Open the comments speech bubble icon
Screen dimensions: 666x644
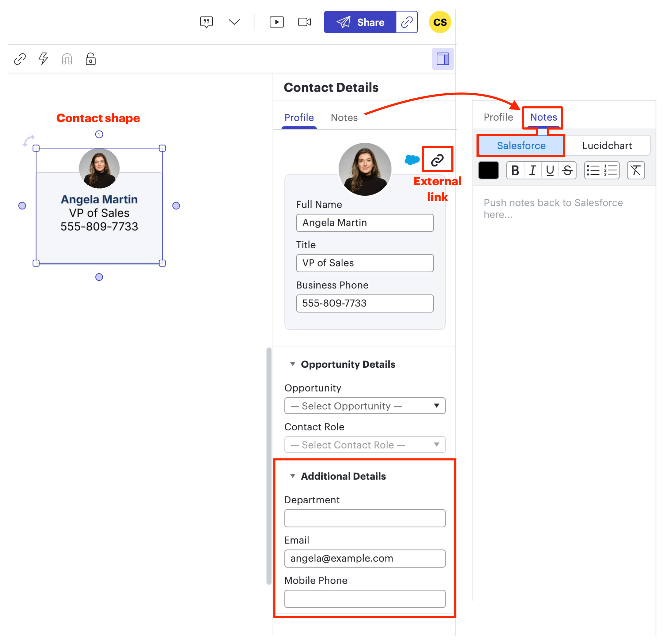click(206, 22)
